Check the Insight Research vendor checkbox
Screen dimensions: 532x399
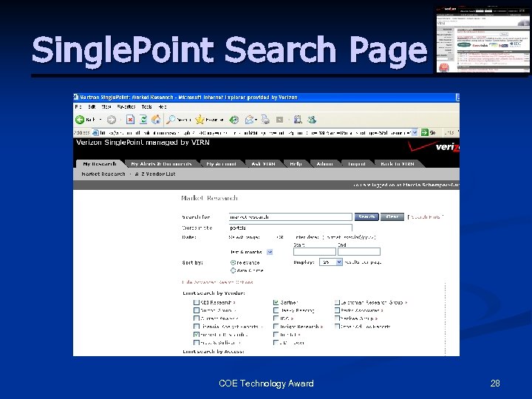point(276,327)
